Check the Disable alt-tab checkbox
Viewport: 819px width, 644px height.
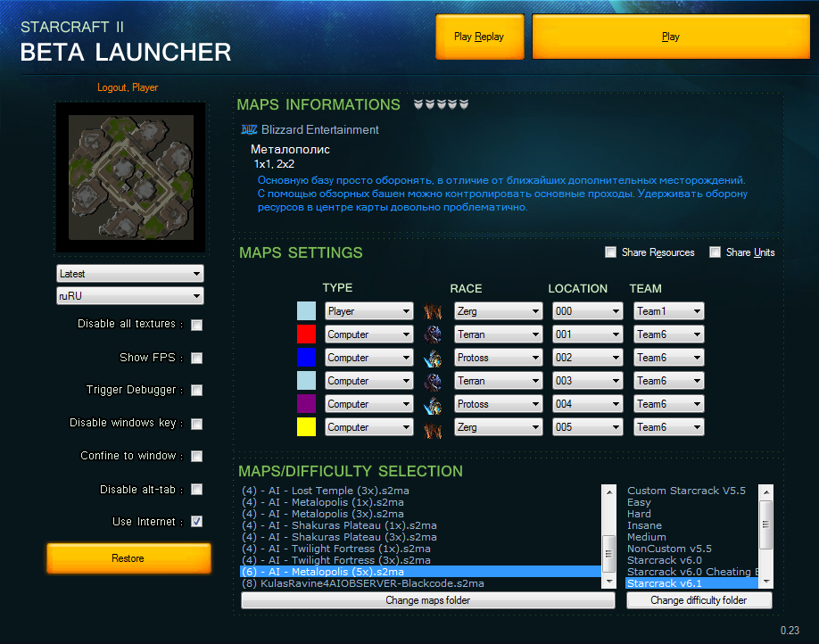(x=197, y=490)
